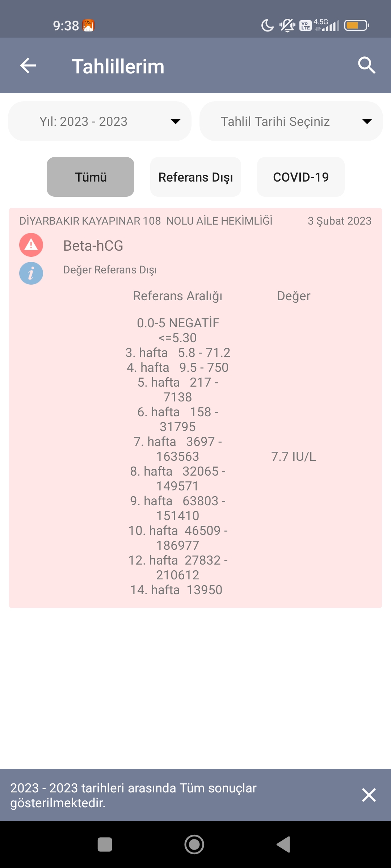The image size is (391, 868).
Task: Tap the red warning triangle icon
Action: (31, 245)
